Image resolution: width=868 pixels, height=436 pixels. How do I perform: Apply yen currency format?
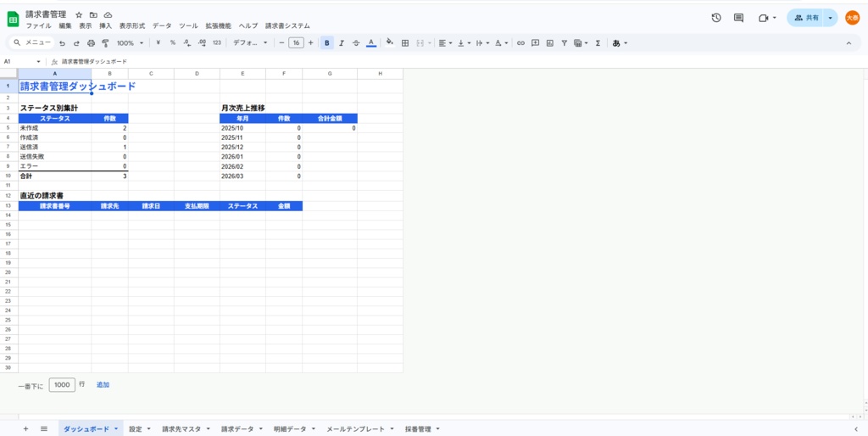[x=159, y=42]
